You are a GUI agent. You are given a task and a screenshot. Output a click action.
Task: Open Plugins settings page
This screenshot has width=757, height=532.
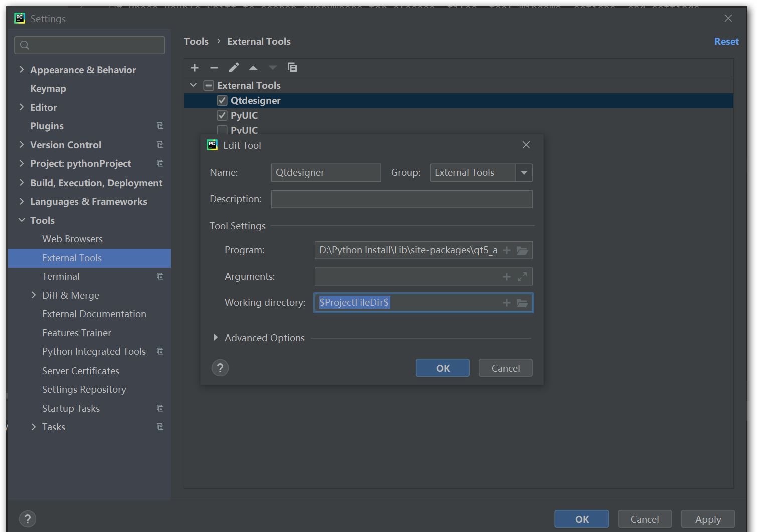click(47, 126)
